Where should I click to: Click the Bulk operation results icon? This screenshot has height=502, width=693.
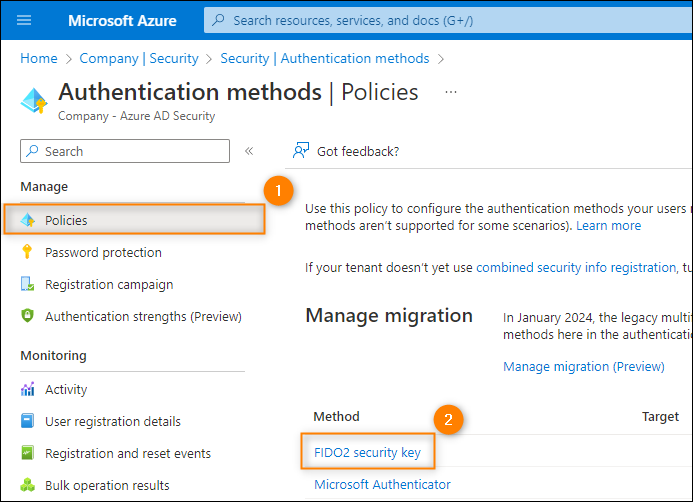tap(27, 485)
